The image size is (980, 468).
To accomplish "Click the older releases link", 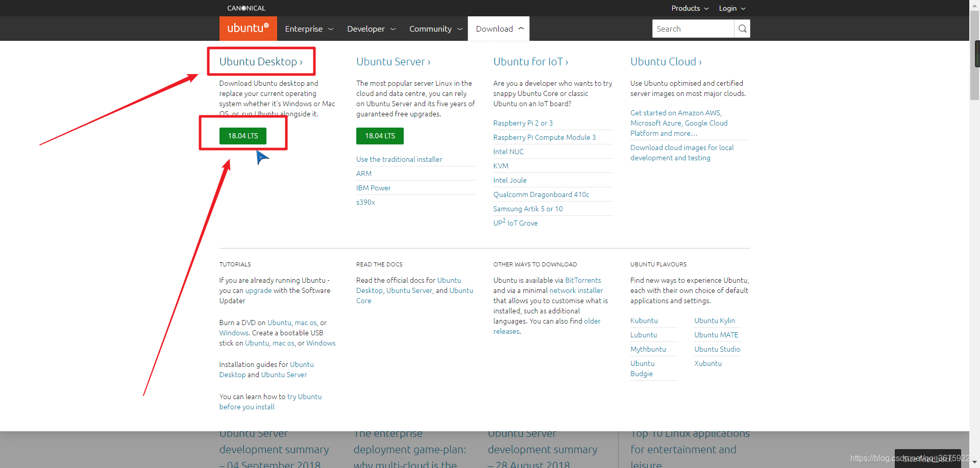I will tap(547, 326).
